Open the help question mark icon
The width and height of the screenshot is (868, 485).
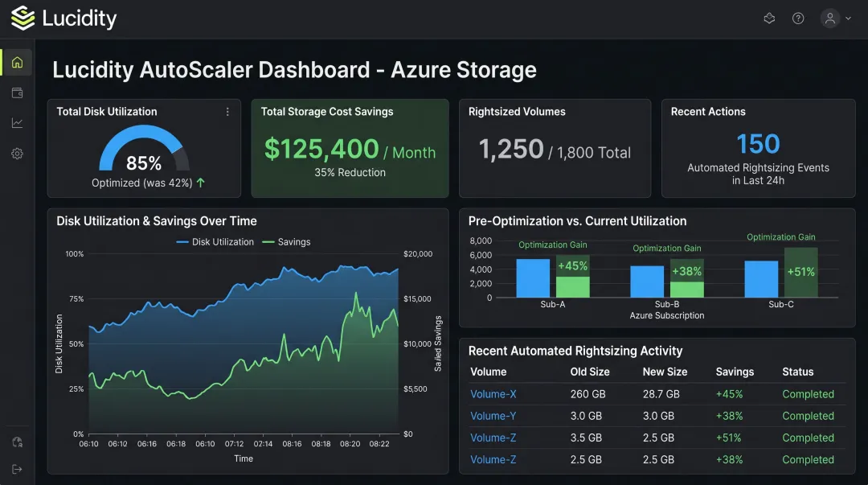(798, 18)
